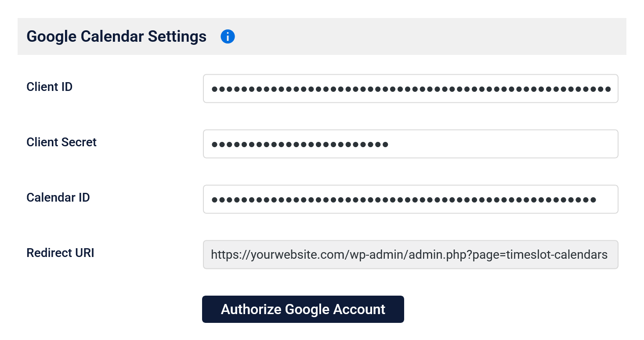Image resolution: width=644 pixels, height=340 pixels.
Task: Click the Client ID label
Action: [x=49, y=87]
